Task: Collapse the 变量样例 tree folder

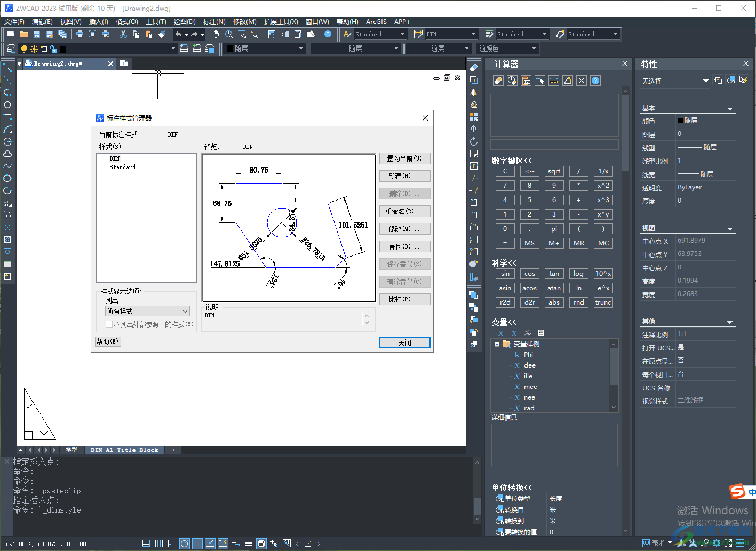Action: point(497,344)
